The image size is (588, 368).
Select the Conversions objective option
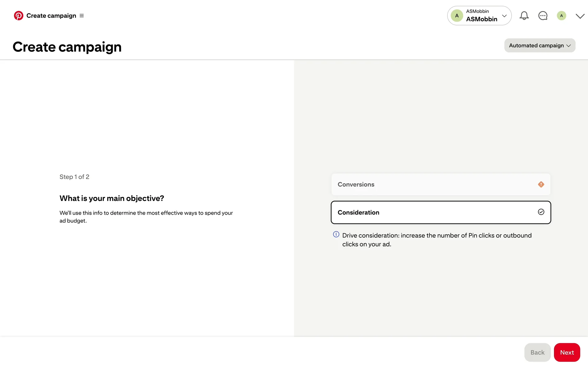click(440, 184)
